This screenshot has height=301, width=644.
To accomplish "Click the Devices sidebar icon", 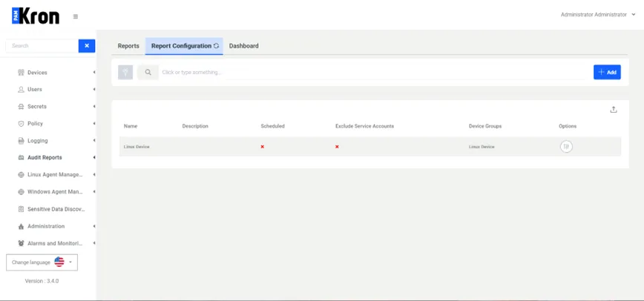I will click(x=22, y=72).
